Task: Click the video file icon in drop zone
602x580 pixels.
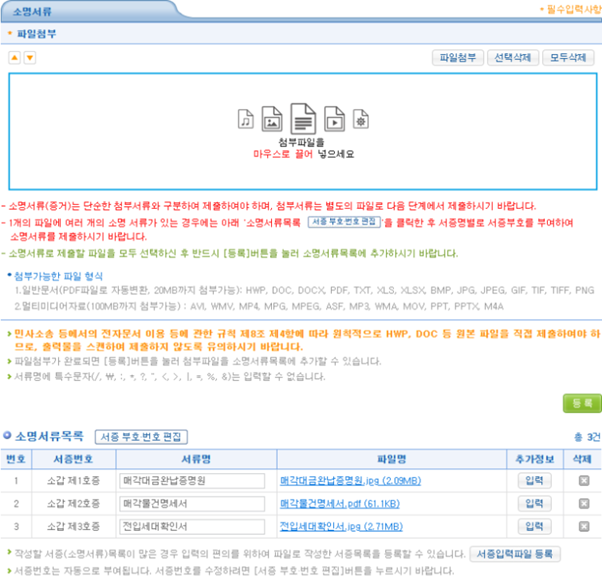Action: (x=334, y=120)
